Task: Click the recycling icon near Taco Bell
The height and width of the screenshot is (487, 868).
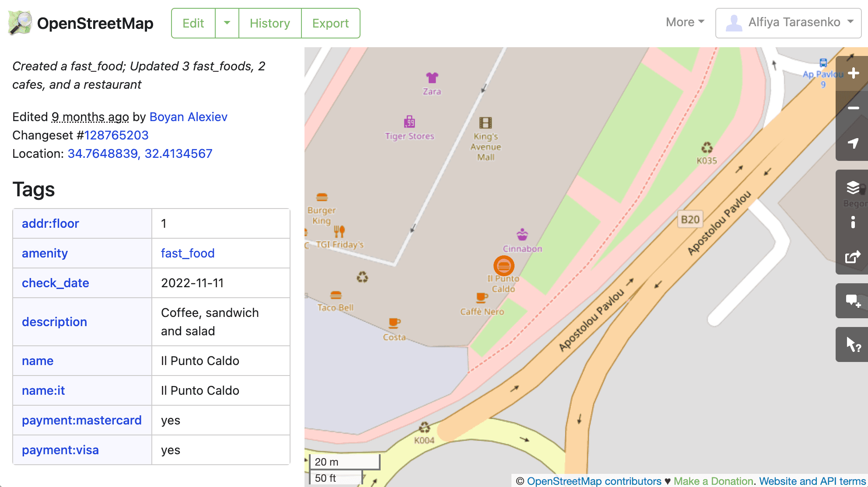Action: [x=362, y=277]
